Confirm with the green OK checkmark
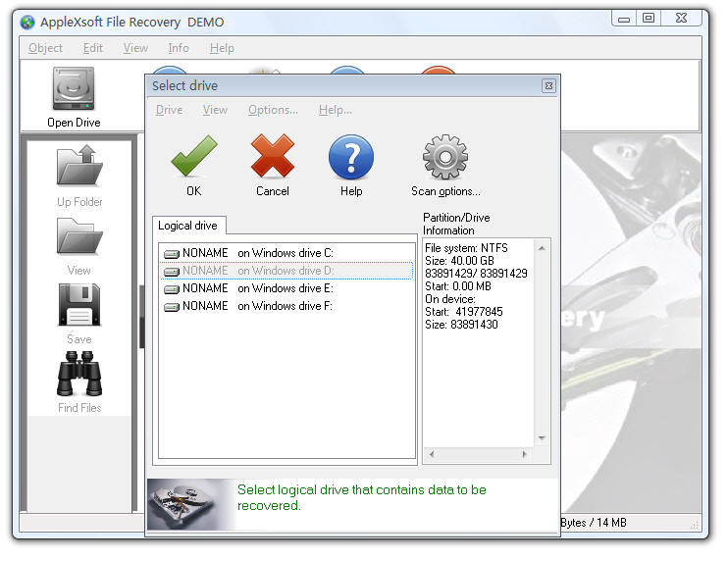 coord(194,156)
